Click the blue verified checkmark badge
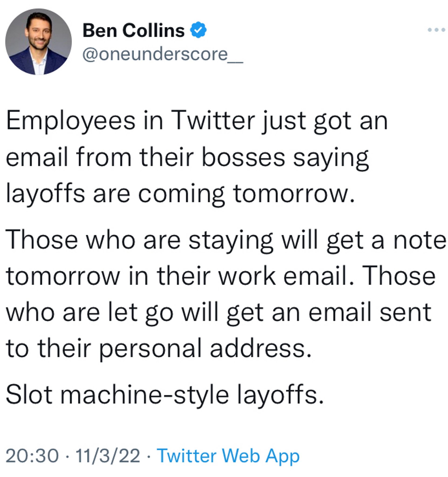Viewport: 448px width, 477px height. pos(198,30)
